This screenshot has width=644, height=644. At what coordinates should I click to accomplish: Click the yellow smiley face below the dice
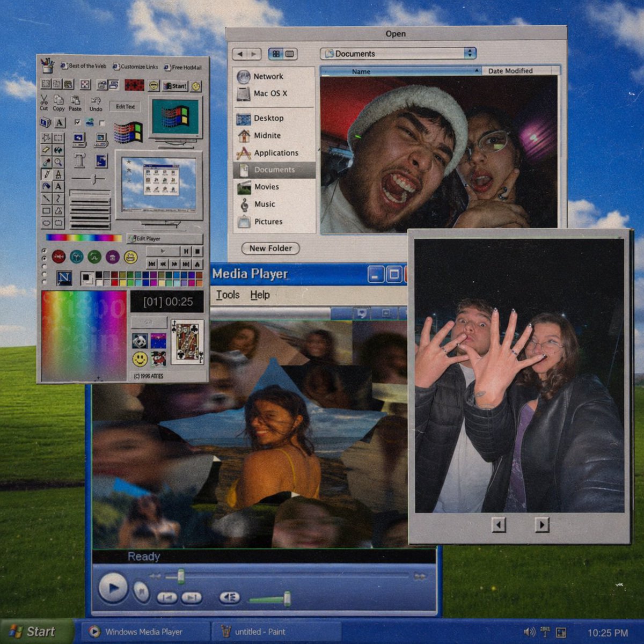(x=140, y=359)
